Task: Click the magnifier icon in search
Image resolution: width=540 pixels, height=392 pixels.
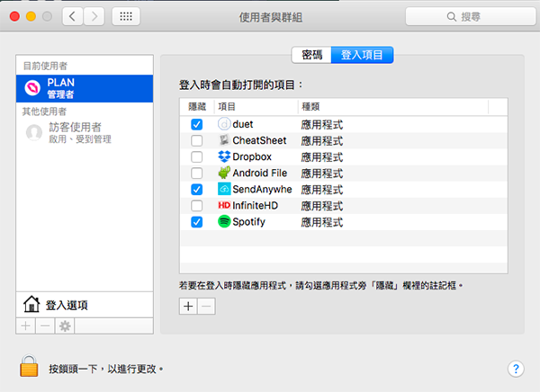Action: (x=452, y=16)
